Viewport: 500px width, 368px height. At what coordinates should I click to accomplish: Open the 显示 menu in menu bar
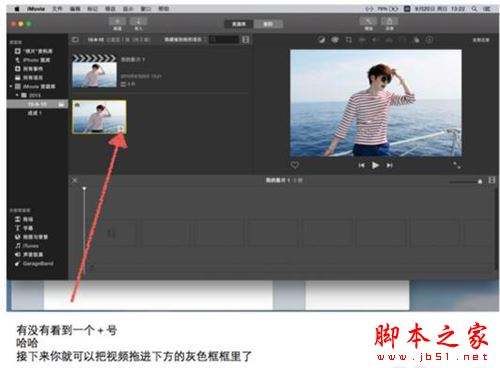tap(128, 9)
